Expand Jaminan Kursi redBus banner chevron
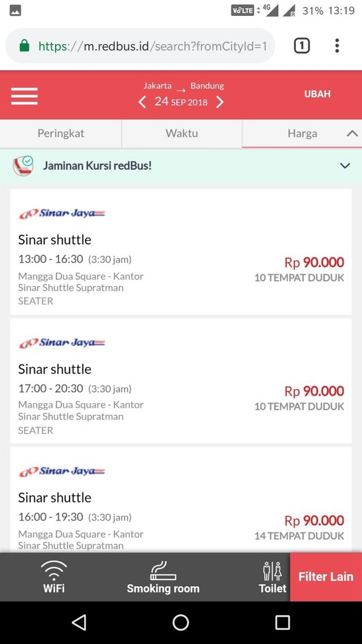 pos(344,166)
